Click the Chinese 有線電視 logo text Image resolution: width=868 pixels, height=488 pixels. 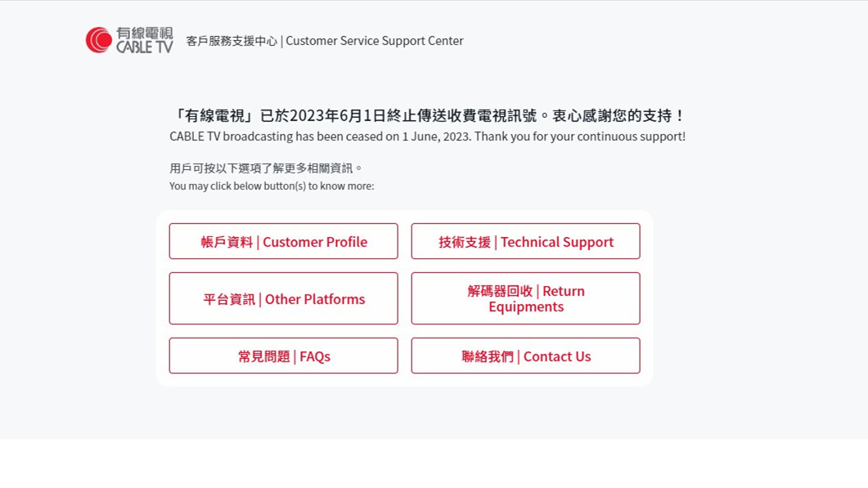(x=145, y=34)
